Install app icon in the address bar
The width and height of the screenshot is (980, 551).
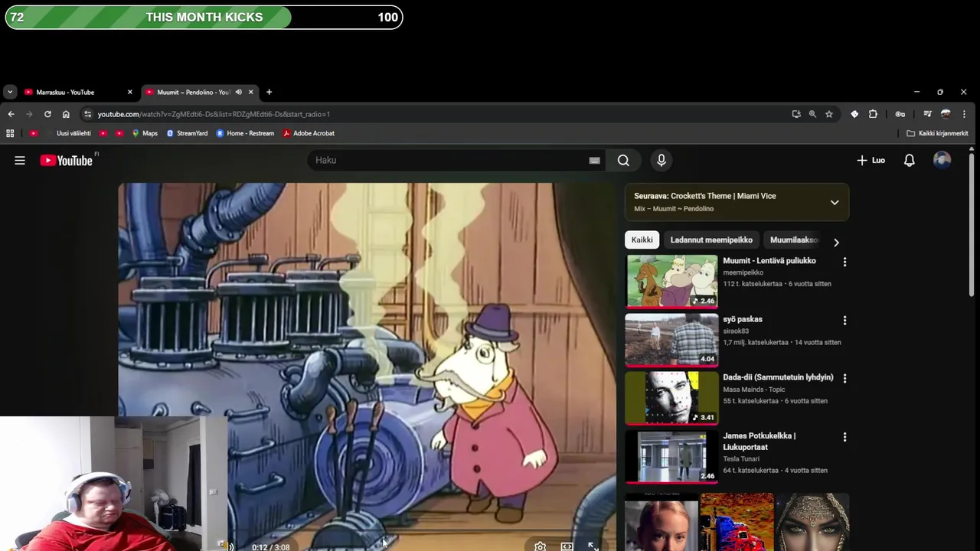(796, 114)
